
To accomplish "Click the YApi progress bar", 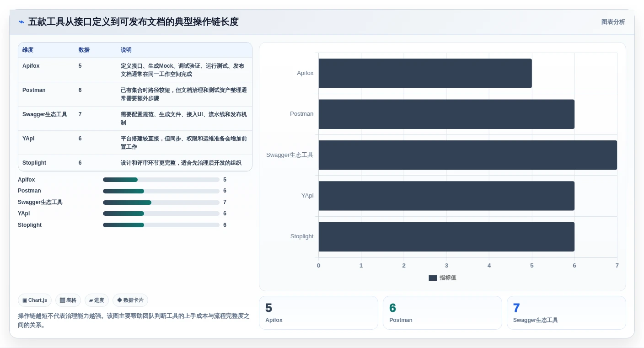I will coord(161,214).
